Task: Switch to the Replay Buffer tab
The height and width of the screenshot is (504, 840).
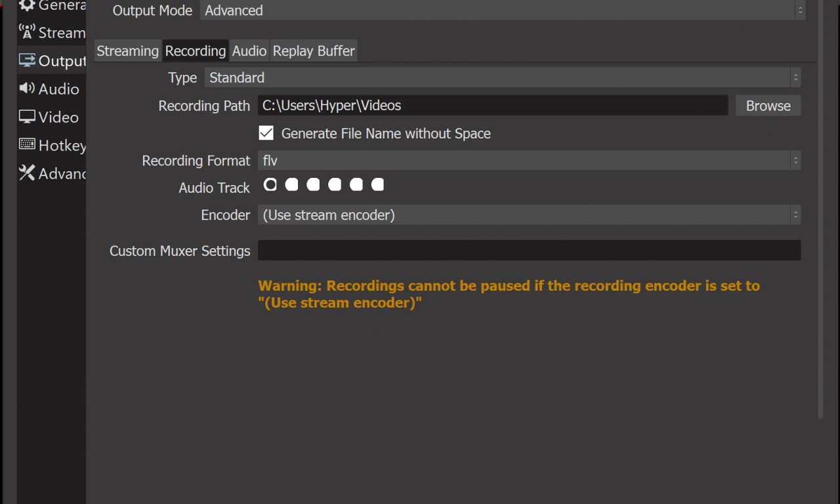Action: tap(314, 51)
